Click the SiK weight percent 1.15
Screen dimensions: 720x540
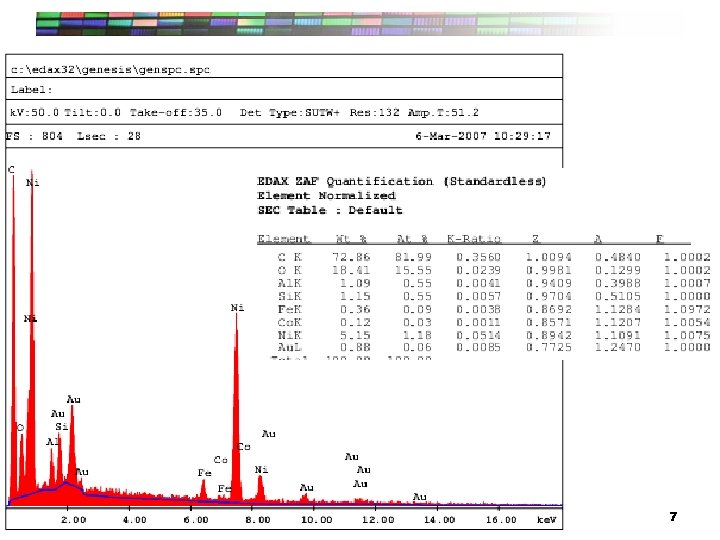[355, 296]
